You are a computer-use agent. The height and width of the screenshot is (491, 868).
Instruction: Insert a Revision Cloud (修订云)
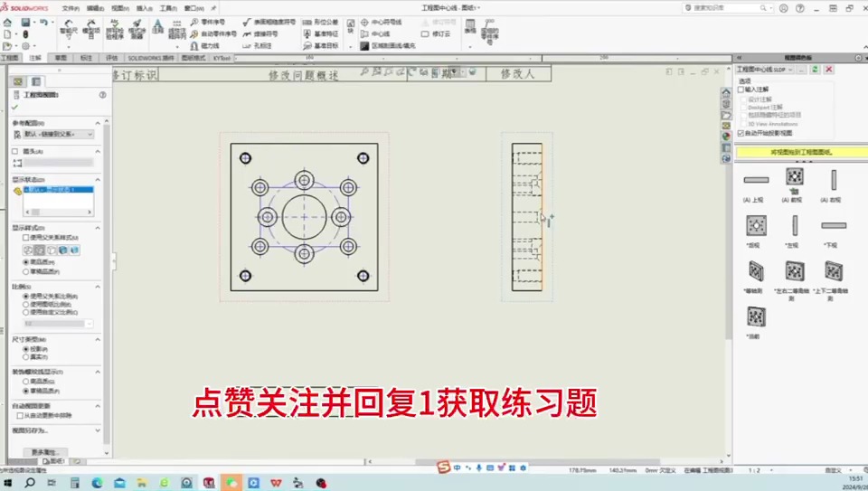click(x=435, y=33)
